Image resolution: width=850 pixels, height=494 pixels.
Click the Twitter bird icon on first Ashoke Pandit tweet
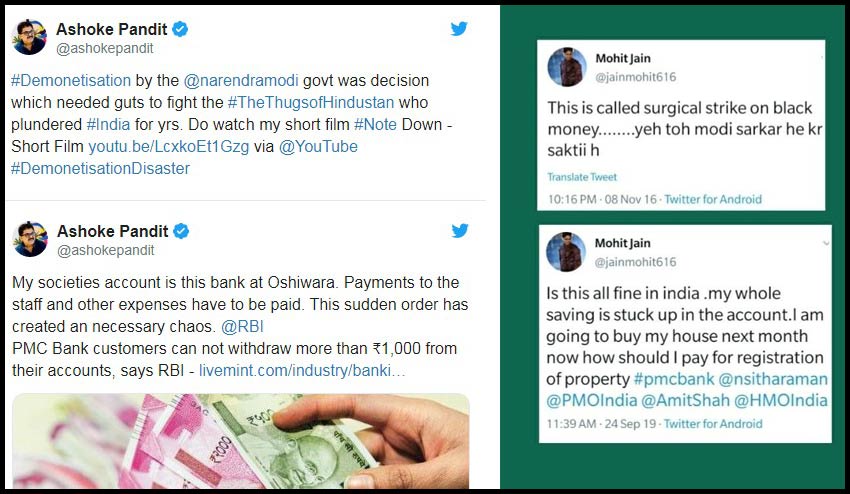pos(459,28)
